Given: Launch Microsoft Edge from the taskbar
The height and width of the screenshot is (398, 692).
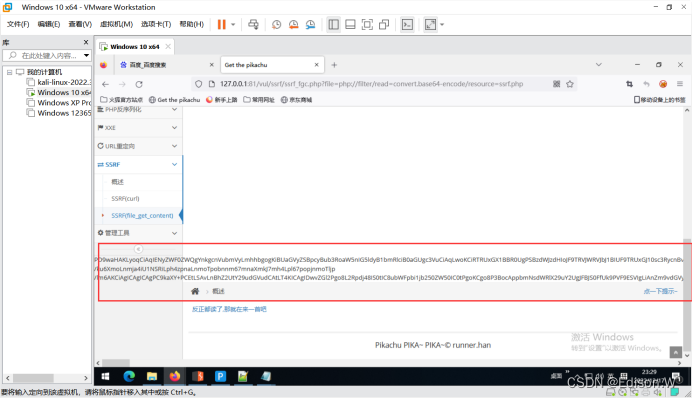Looking at the screenshot, I should click(x=129, y=376).
